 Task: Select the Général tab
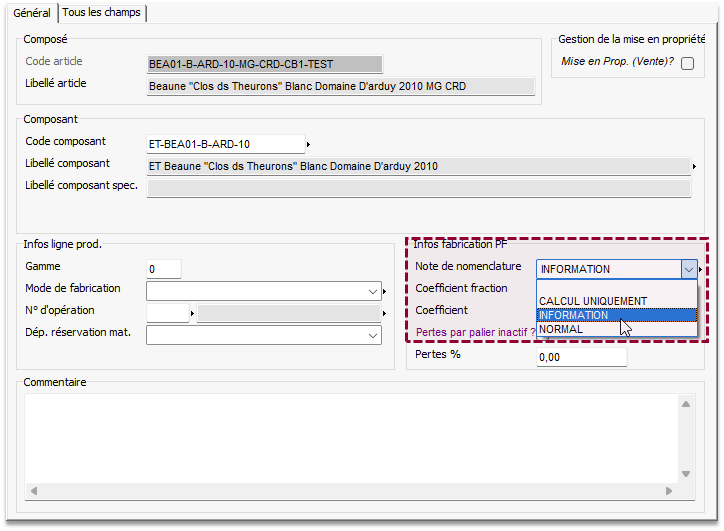[x=31, y=12]
